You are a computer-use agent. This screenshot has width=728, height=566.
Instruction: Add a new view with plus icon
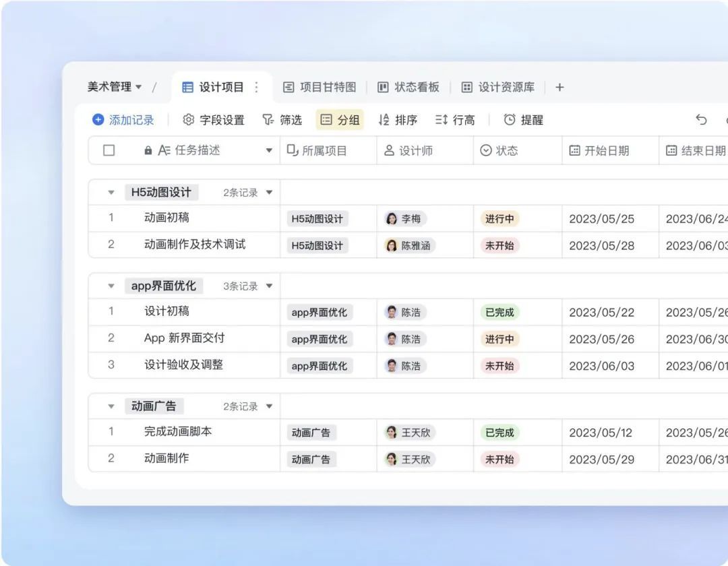click(x=559, y=87)
